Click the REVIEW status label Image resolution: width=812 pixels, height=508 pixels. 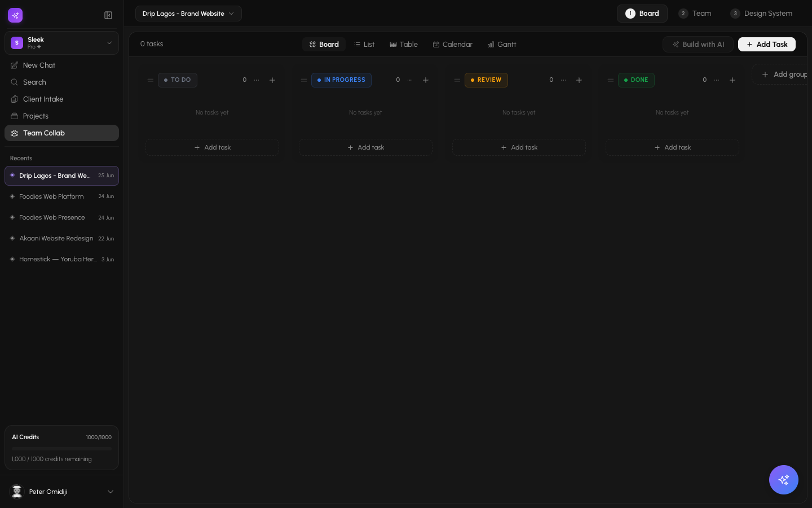(486, 80)
